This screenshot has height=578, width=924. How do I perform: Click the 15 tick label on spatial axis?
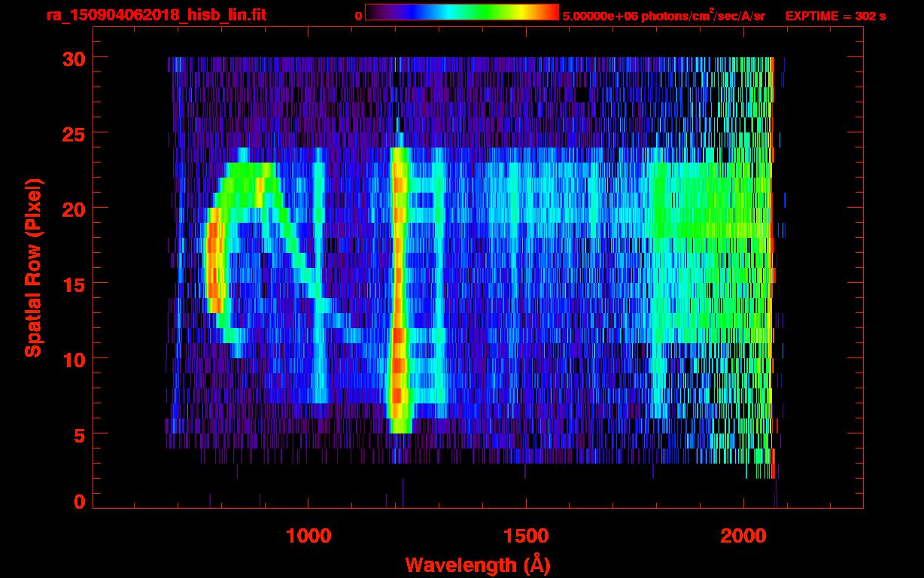[x=74, y=283]
